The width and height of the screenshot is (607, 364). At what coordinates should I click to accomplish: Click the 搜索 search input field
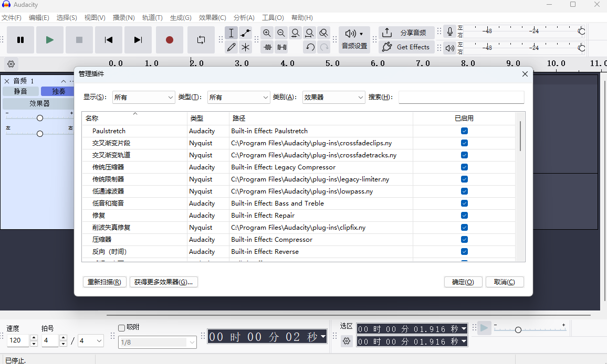461,98
